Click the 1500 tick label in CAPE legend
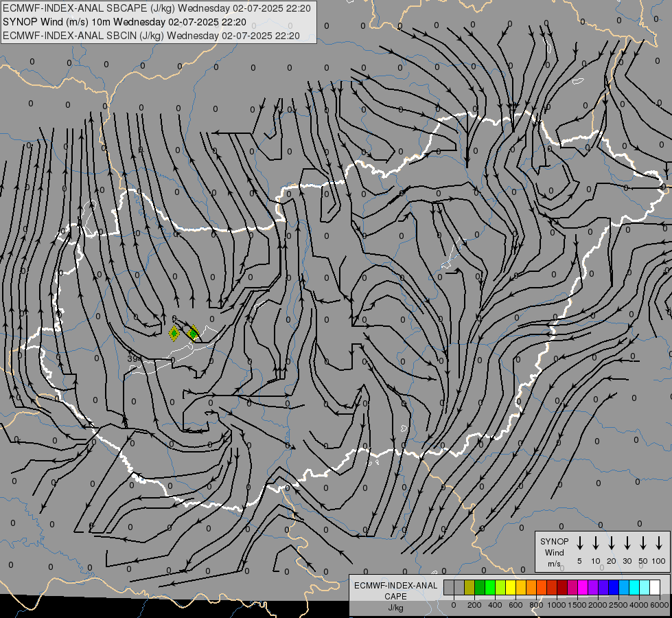The image size is (672, 618). 577,605
